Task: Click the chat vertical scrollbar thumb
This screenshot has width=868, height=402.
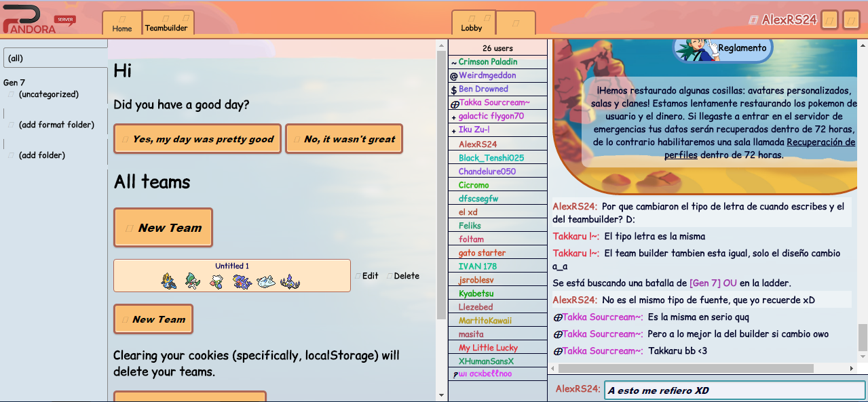Action: tap(863, 337)
